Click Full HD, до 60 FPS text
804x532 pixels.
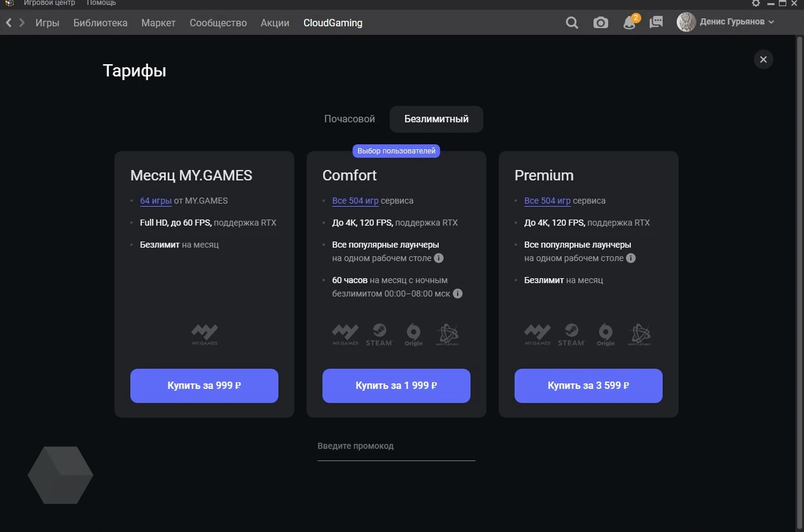(x=176, y=223)
